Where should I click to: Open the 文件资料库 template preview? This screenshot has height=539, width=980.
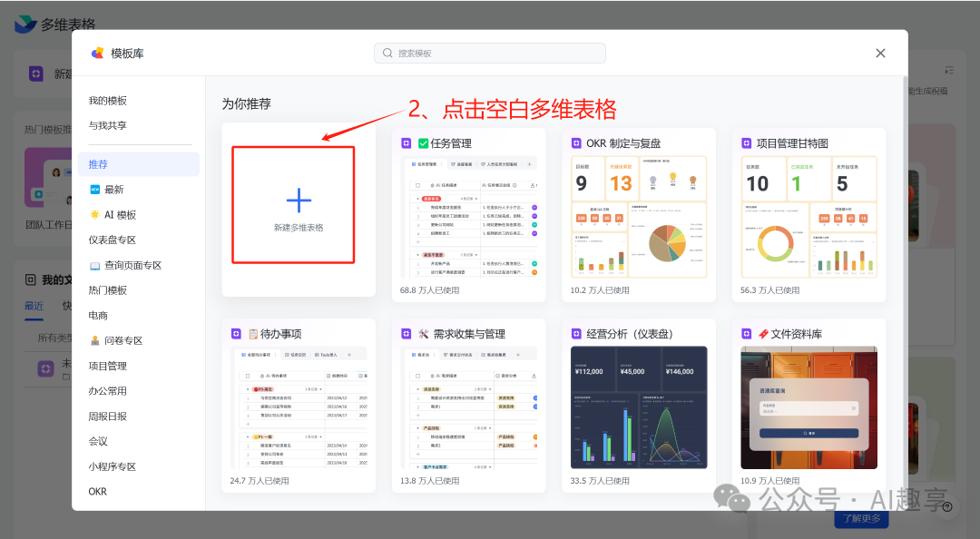[808, 407]
